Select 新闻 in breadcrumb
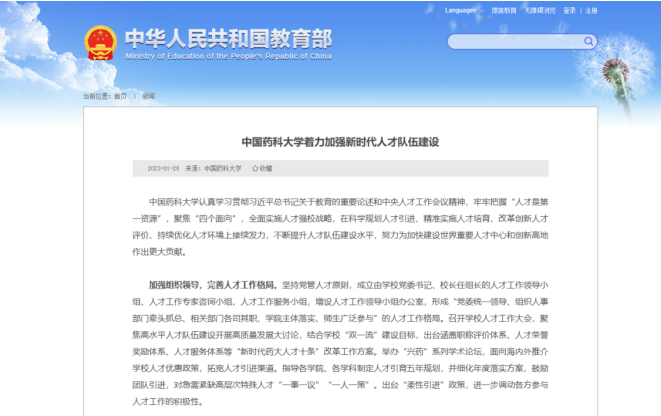The width and height of the screenshot is (661, 416). point(149,96)
